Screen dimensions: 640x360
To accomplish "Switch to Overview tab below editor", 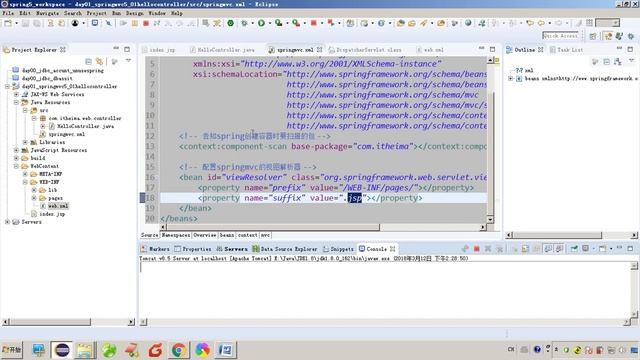I will point(204,235).
